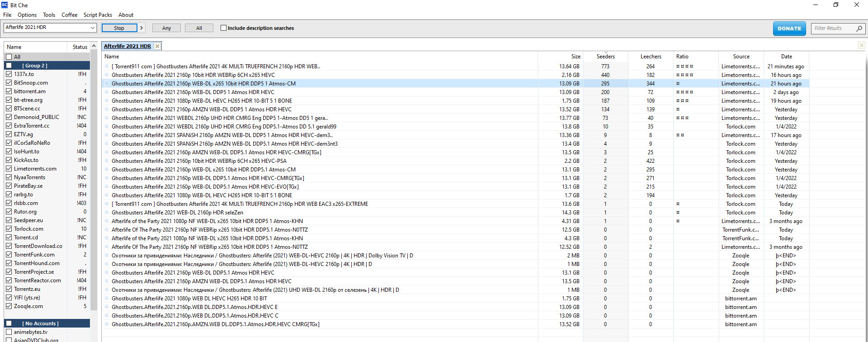This screenshot has height=342, width=868.
Task: Open the Coffee menu
Action: tap(69, 15)
